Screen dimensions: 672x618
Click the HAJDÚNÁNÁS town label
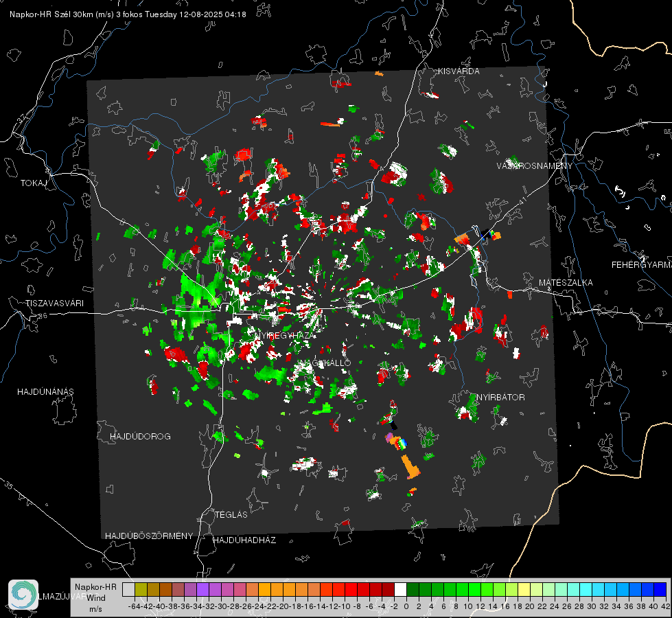tap(45, 391)
